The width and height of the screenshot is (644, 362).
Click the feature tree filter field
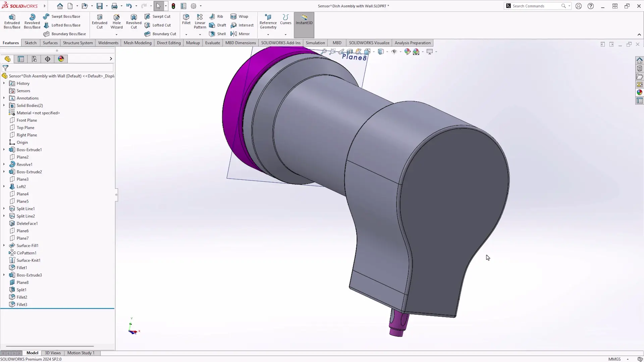pyautogui.click(x=57, y=68)
